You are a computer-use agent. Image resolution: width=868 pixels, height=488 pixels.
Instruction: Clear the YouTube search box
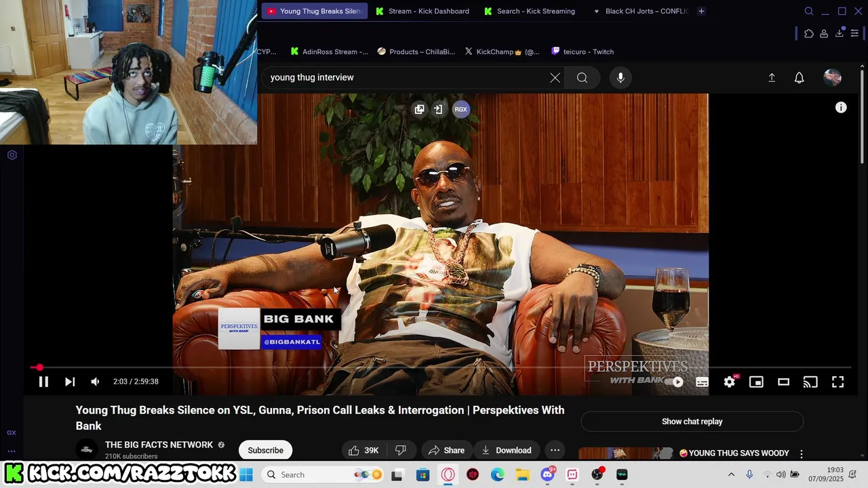point(555,77)
